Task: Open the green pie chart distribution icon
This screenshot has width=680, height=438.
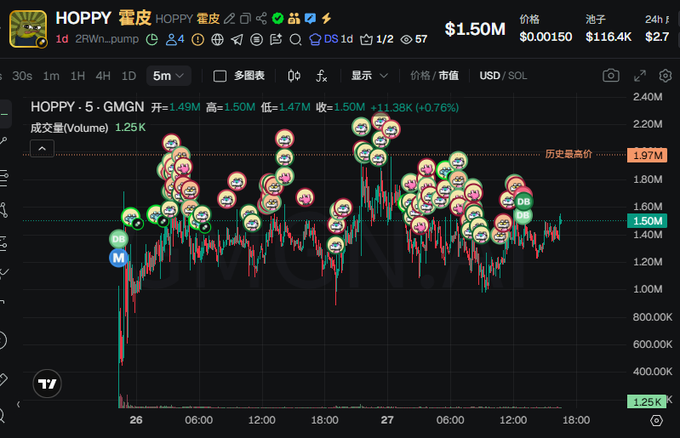Action: [x=152, y=39]
